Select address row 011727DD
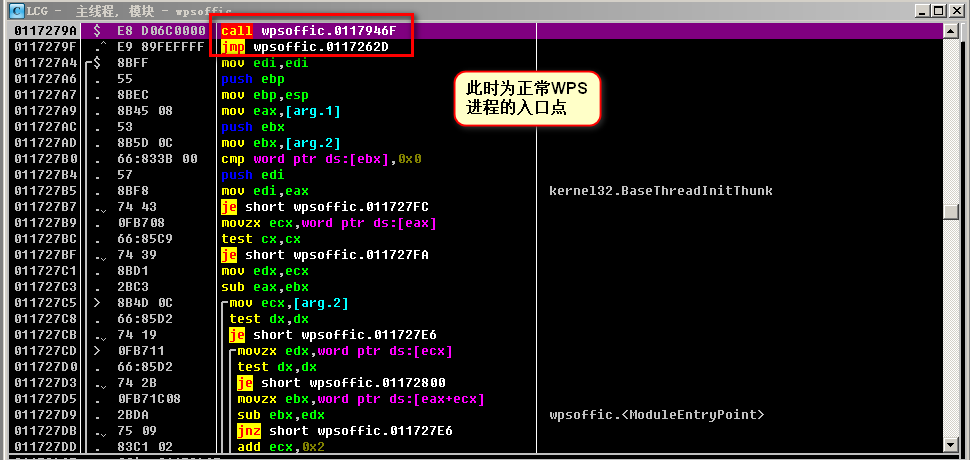 click(45, 446)
